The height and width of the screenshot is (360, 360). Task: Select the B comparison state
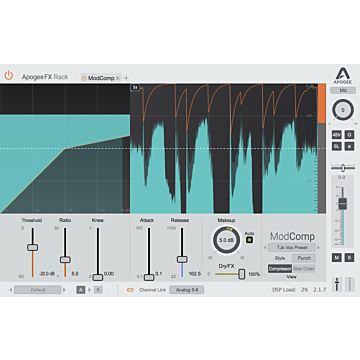click(98, 290)
